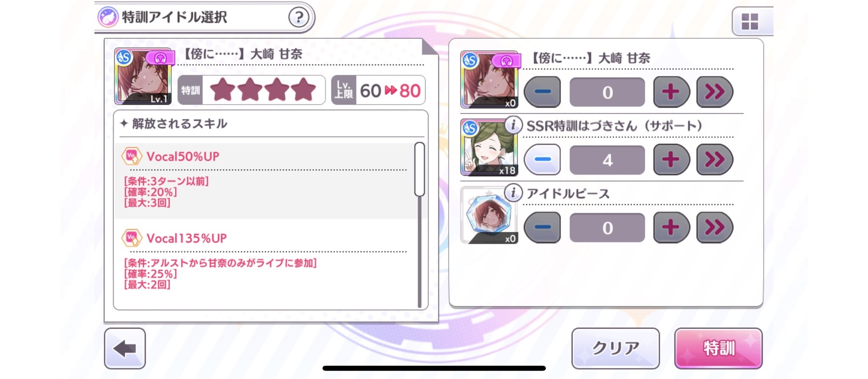Image resolution: width=868 pixels, height=379 pixels.
Task: Click the クリア button
Action: click(616, 348)
